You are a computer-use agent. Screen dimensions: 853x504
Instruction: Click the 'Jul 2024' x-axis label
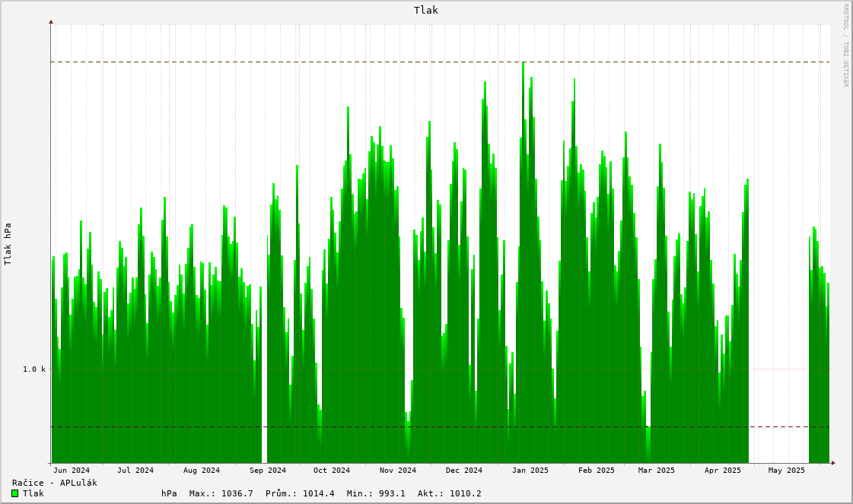pyautogui.click(x=135, y=471)
